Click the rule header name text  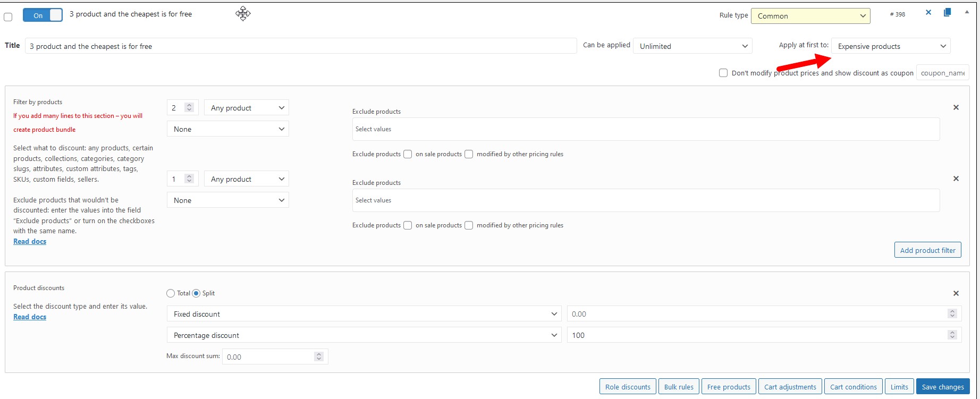click(131, 14)
